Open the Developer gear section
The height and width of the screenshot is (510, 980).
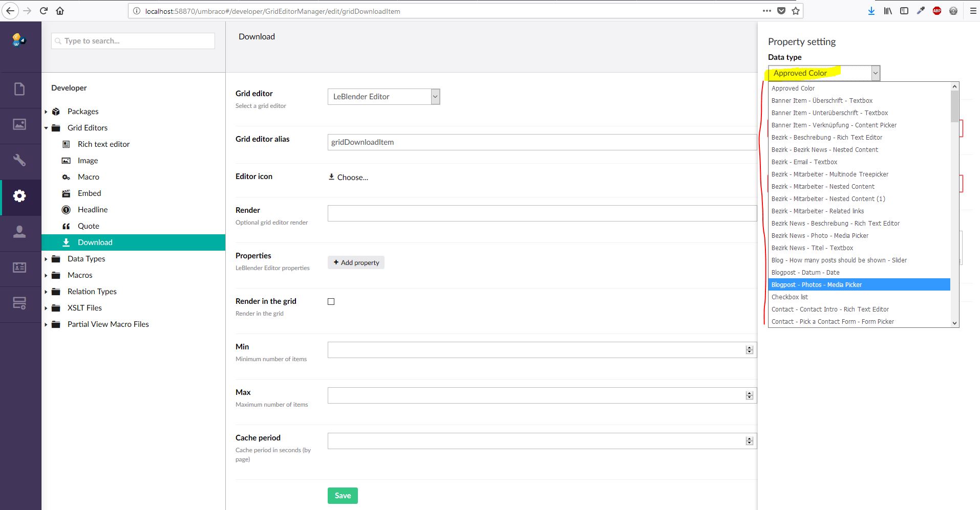[x=19, y=196]
